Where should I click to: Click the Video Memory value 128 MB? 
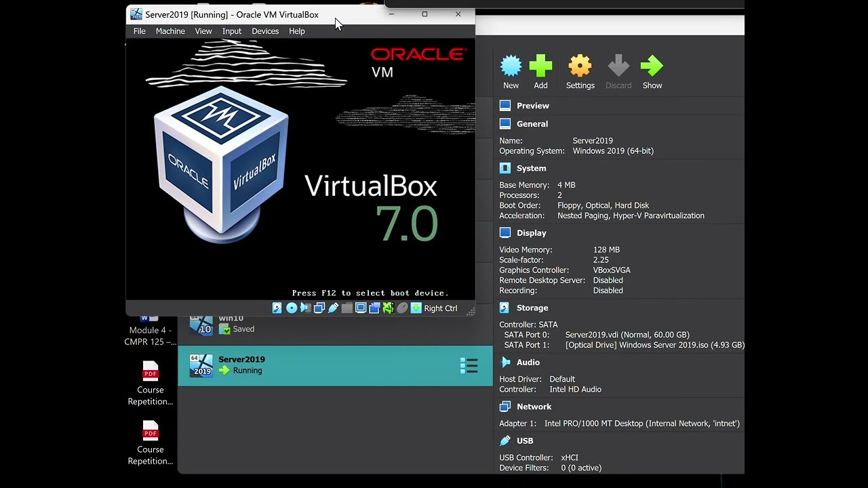pyautogui.click(x=606, y=250)
